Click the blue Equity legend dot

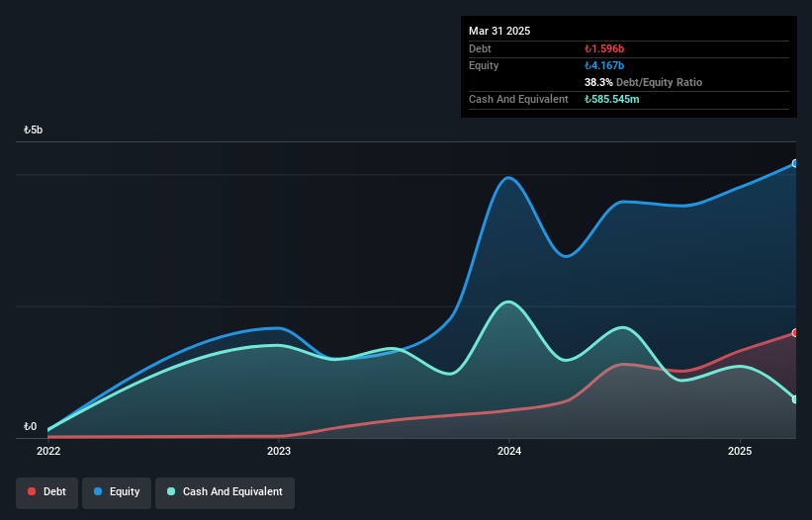pyautogui.click(x=98, y=491)
